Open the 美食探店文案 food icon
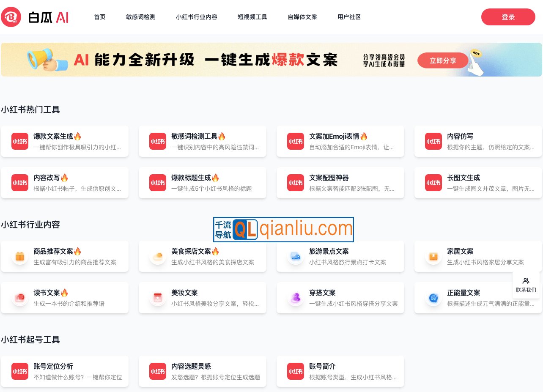The image size is (543, 392). pos(157,256)
